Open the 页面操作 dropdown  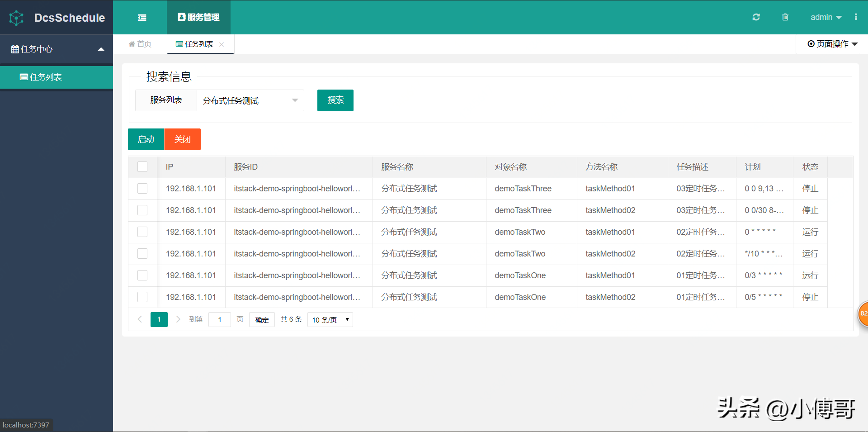click(832, 44)
